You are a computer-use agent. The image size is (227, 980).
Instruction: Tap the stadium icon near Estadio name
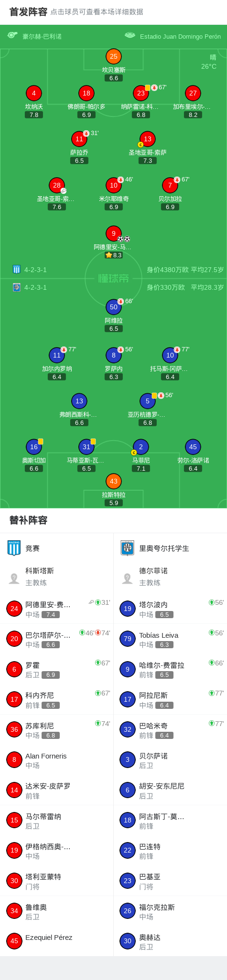pos(130,35)
